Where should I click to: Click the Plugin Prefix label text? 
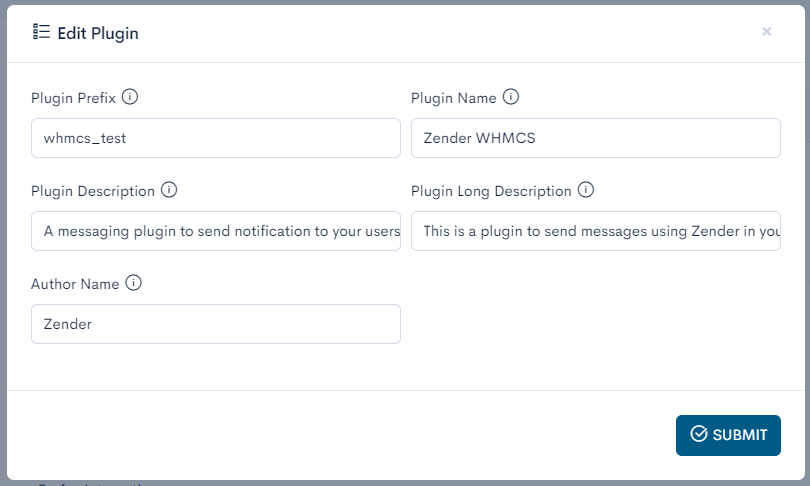[74, 99]
